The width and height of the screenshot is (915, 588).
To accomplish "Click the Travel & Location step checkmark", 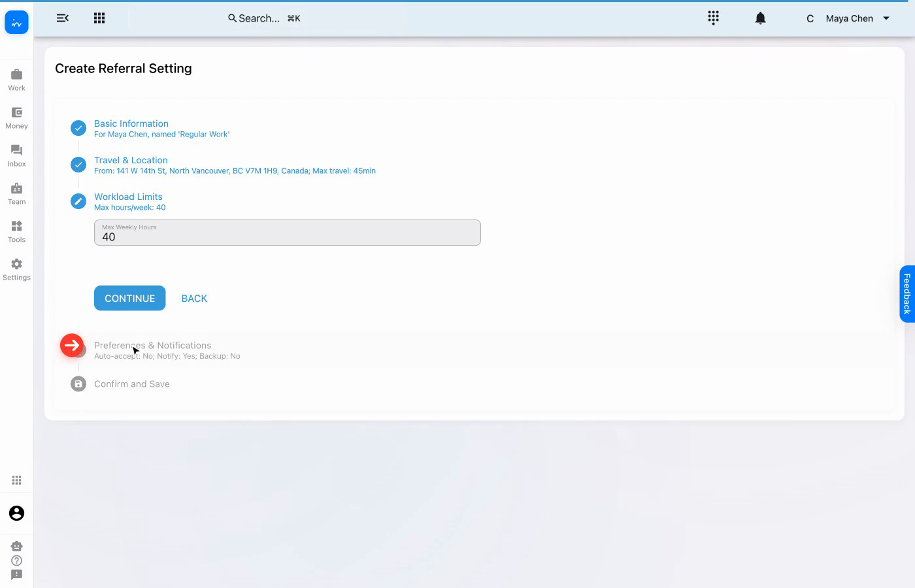I will pos(78,165).
